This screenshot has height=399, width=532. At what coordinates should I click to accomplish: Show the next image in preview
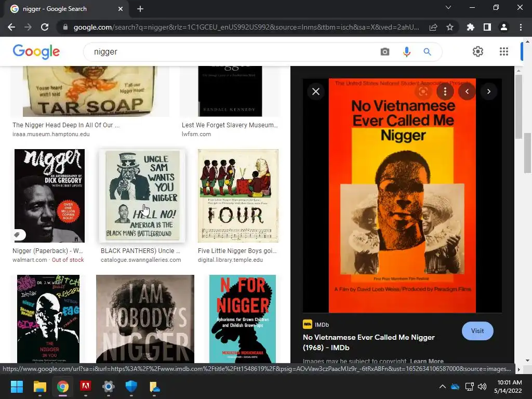point(488,91)
